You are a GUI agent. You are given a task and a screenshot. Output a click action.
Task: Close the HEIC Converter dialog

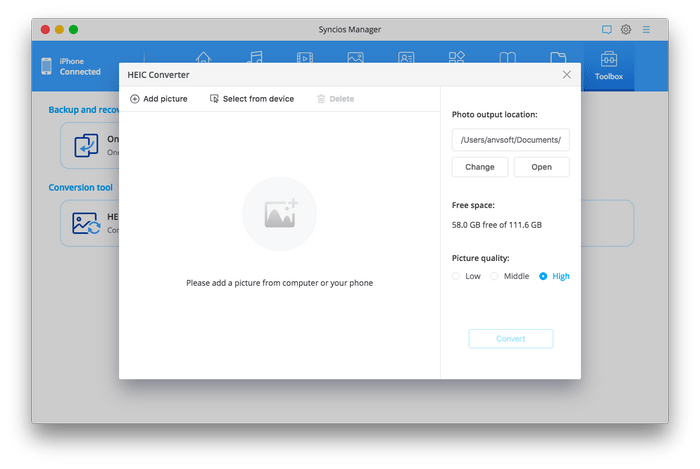(x=567, y=75)
